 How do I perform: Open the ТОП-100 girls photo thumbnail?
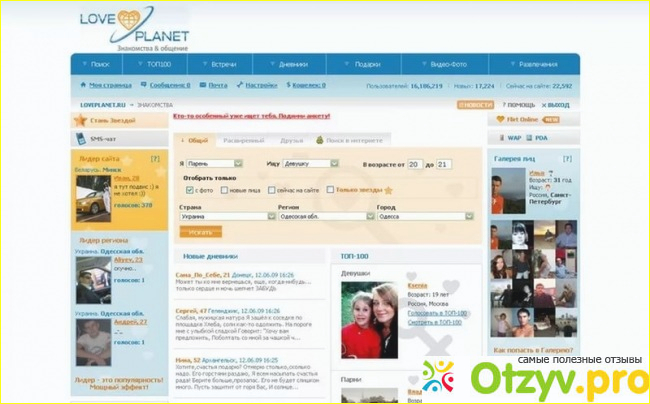[370, 318]
